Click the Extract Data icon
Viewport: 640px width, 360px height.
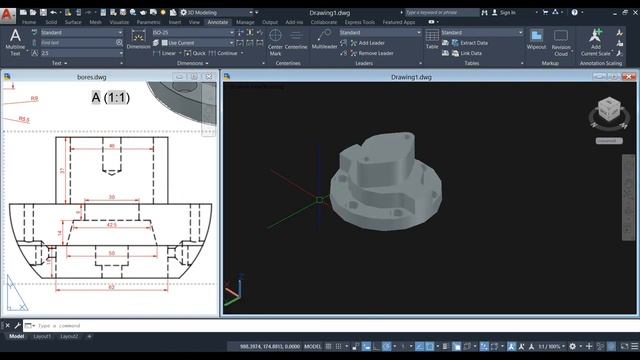pos(455,42)
